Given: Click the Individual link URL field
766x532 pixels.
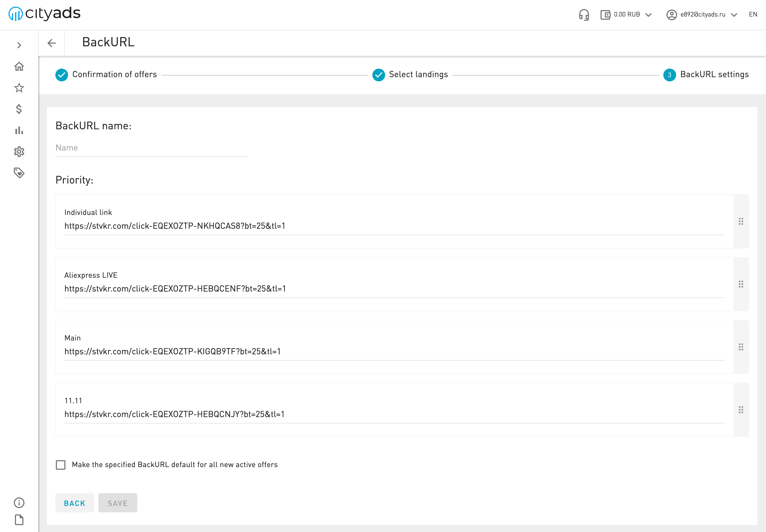Looking at the screenshot, I should [x=394, y=226].
